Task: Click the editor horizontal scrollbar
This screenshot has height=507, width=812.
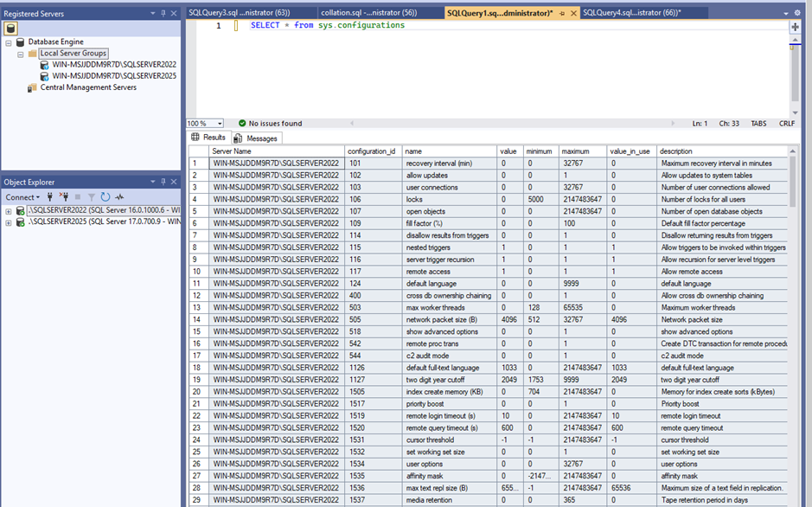Action: coord(512,123)
